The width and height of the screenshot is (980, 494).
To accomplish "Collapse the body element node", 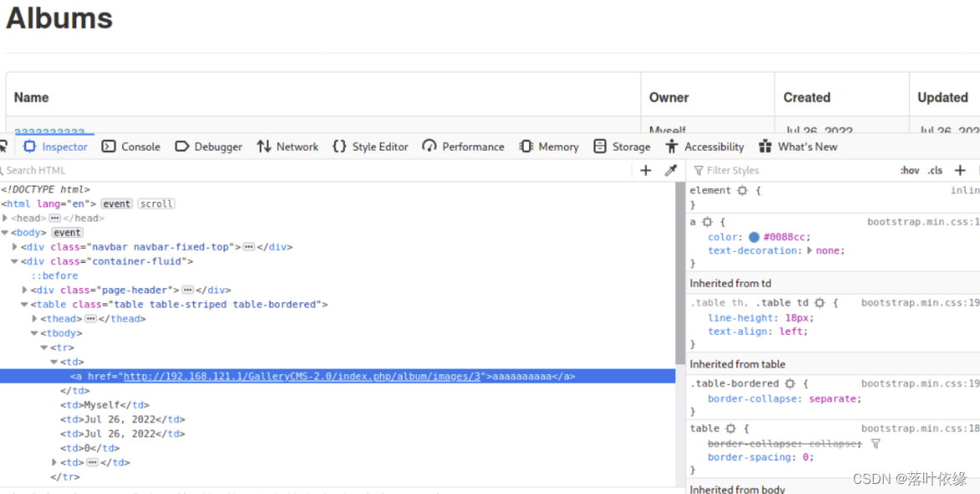I will [x=5, y=233].
